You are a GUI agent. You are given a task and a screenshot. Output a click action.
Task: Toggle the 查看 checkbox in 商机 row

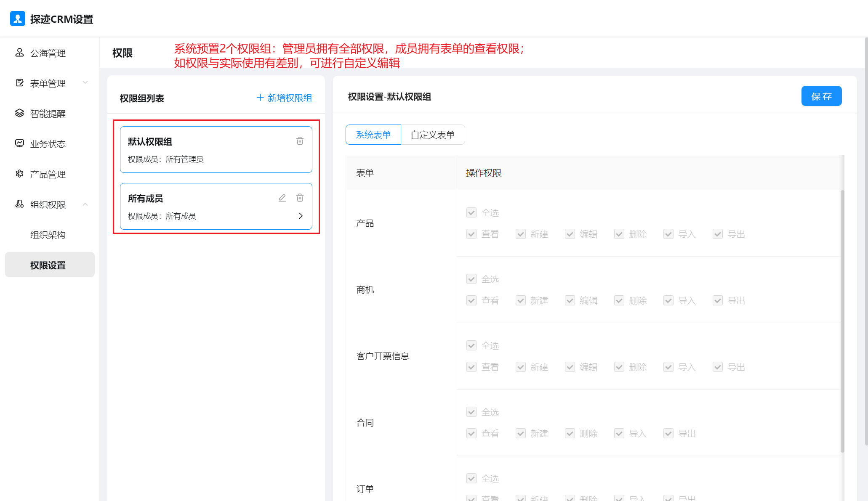tap(471, 300)
